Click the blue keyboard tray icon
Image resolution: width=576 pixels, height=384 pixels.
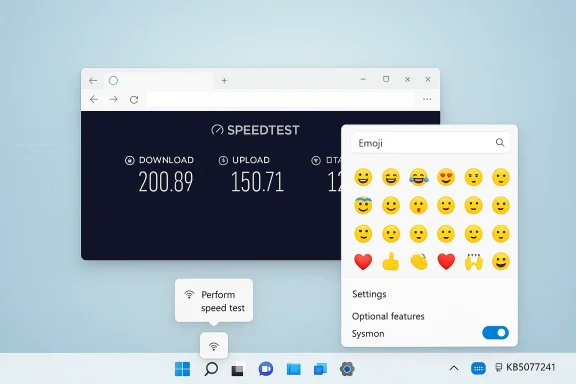click(x=478, y=368)
